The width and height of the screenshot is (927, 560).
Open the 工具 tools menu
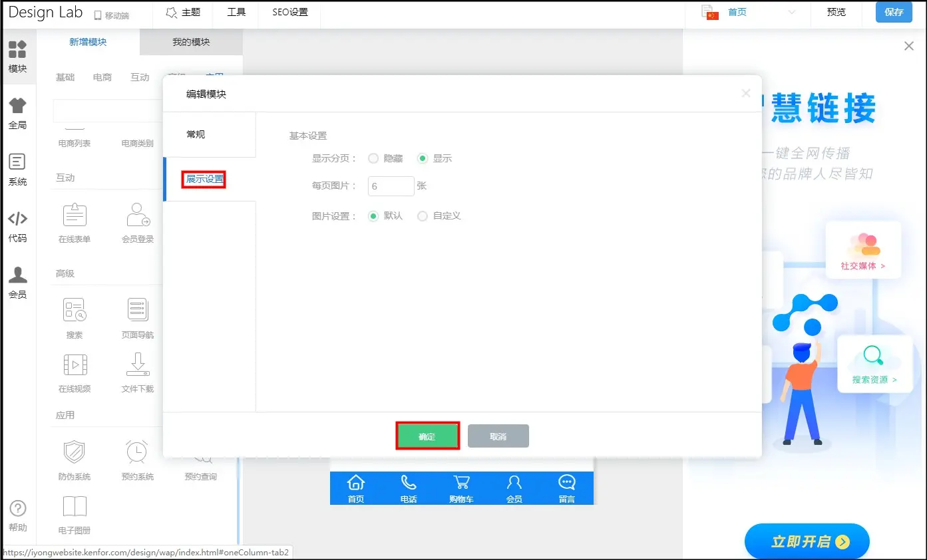pyautogui.click(x=236, y=12)
